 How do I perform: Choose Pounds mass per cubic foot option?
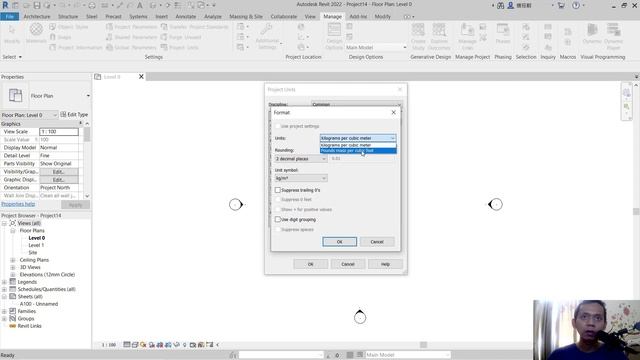pyautogui.click(x=358, y=151)
